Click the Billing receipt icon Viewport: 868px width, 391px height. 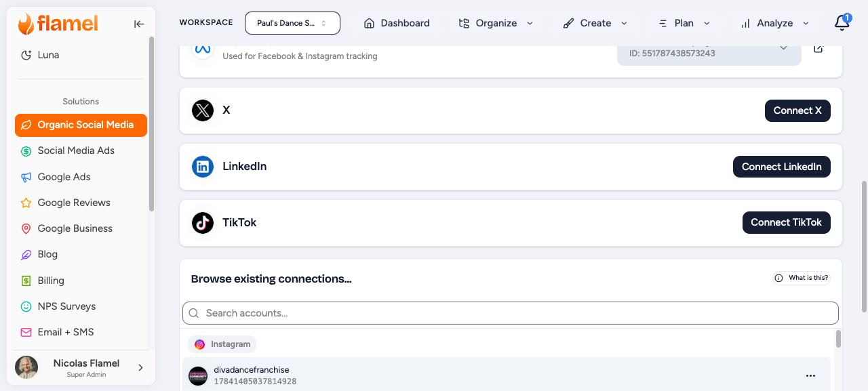click(26, 281)
